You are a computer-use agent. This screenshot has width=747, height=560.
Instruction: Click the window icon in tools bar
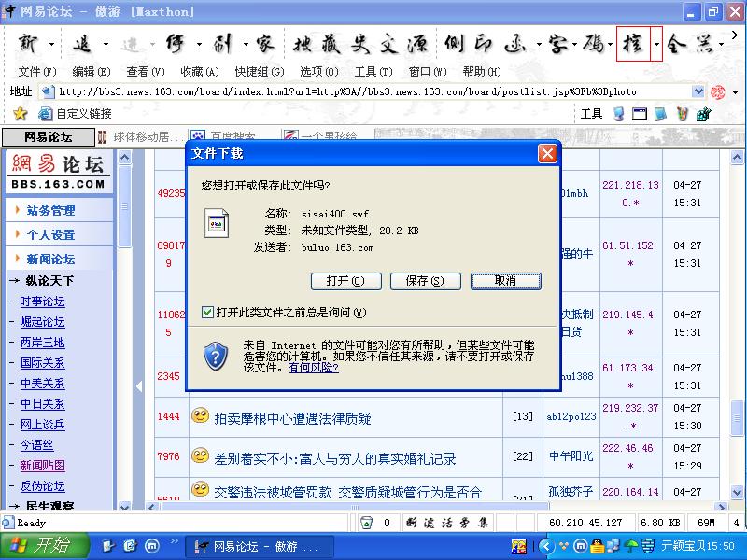pyautogui.click(x=640, y=114)
